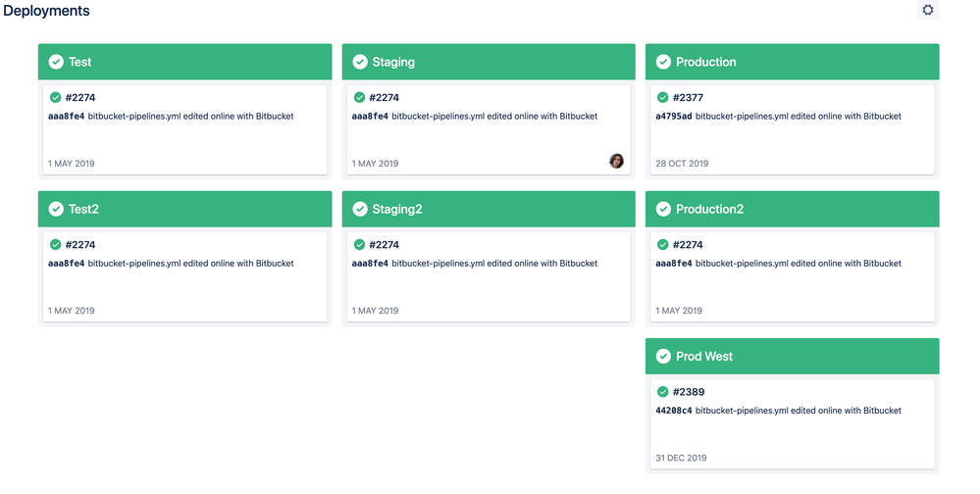Click the 31 DEC 2019 deployment date

681,458
